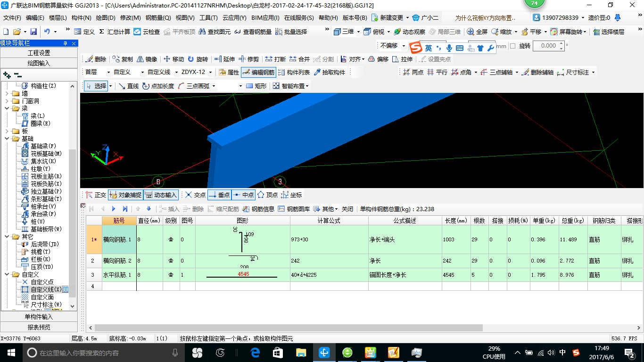Open the 帮助(H) menu

[328, 17]
